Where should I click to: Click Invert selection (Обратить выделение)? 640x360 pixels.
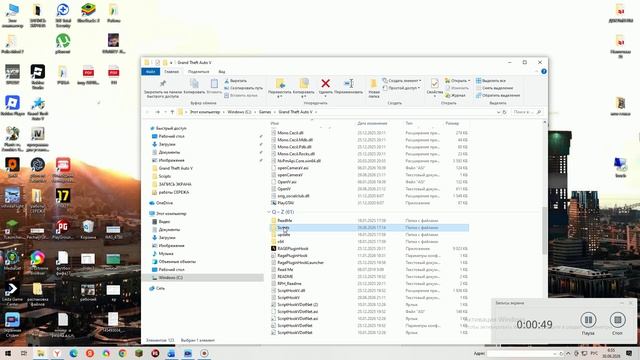pos(498,96)
